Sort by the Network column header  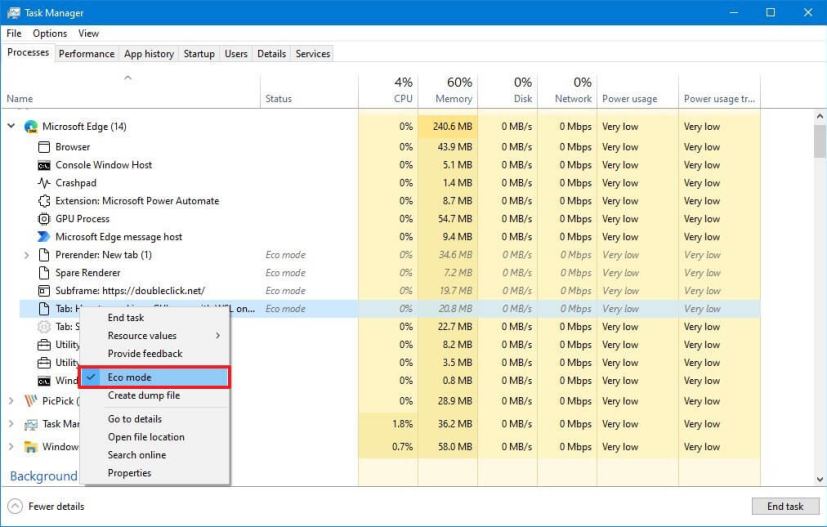point(567,91)
